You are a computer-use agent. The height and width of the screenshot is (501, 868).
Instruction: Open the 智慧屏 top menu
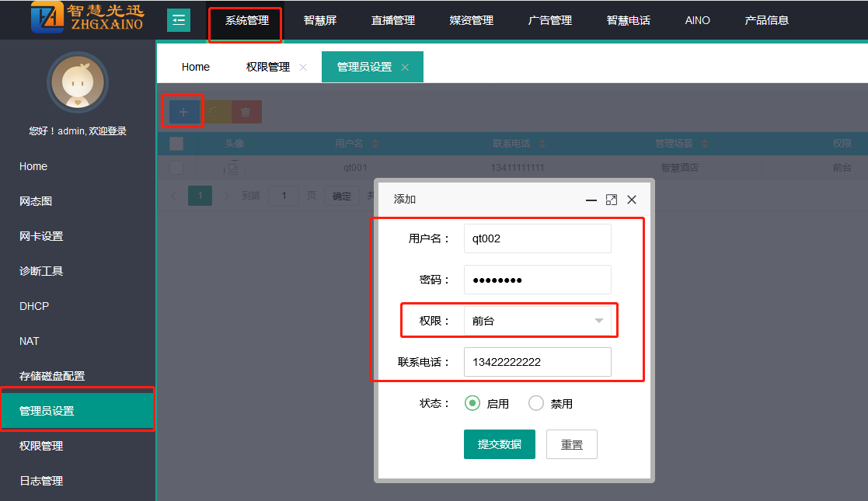[320, 20]
